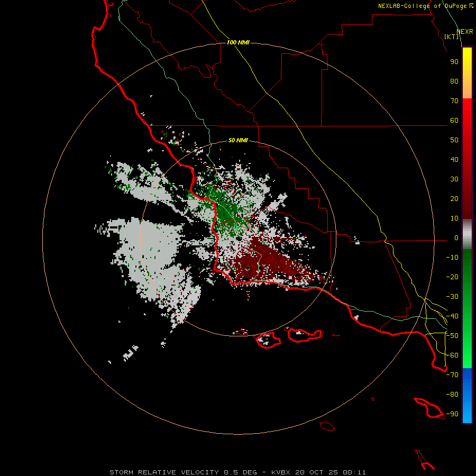The height and width of the screenshot is (476, 476).
Task: Select the -30 value on velocity scale
Action: point(452,297)
